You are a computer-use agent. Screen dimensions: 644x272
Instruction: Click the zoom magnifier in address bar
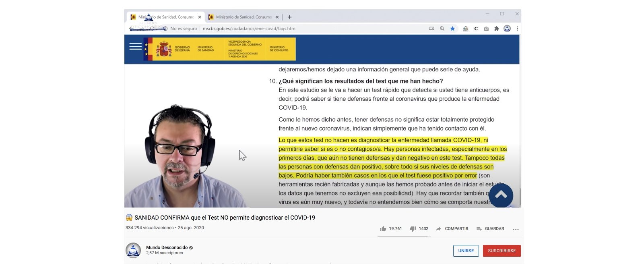[442, 29]
